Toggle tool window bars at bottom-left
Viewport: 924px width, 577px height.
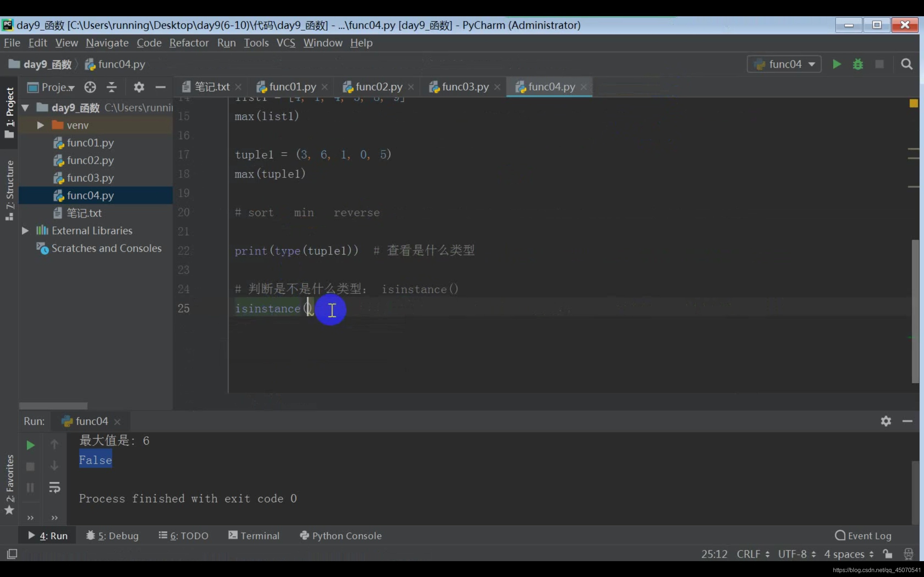pos(12,554)
